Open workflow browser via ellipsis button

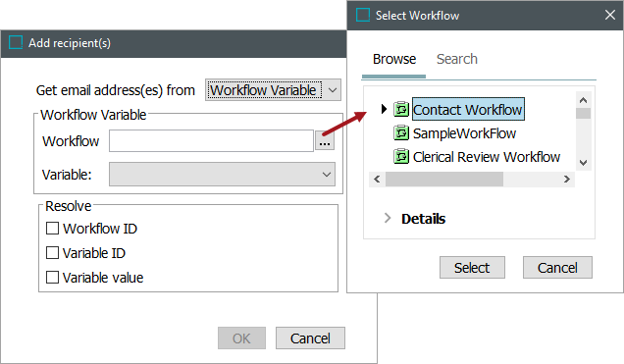325,140
